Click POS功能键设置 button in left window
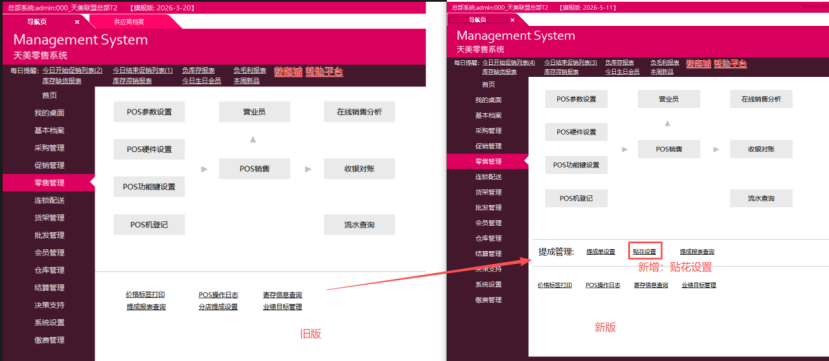The image size is (829, 361). coord(149,187)
